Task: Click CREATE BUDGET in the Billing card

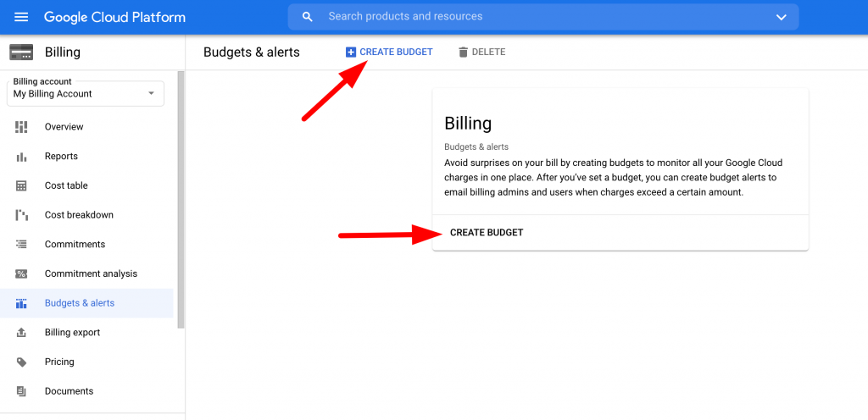Action: click(487, 233)
